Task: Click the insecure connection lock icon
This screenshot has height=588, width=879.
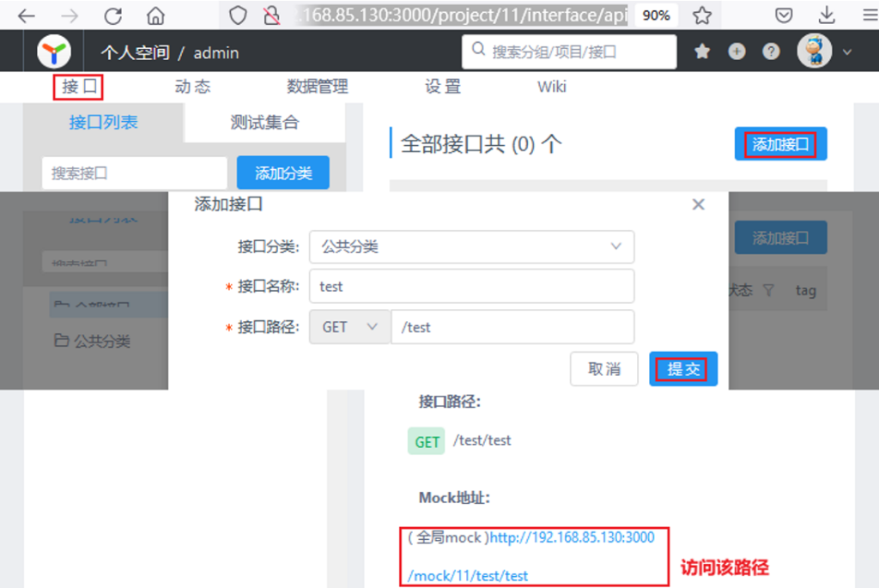Action: (x=271, y=15)
